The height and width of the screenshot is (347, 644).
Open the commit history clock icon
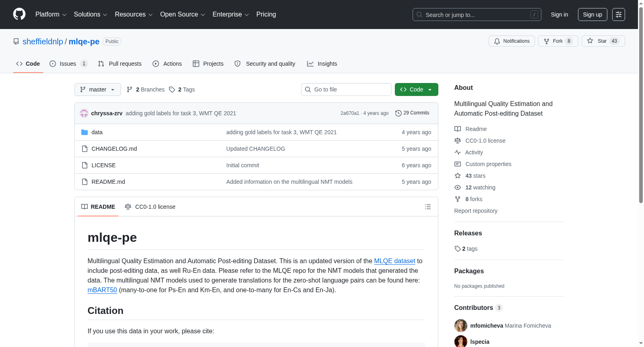click(398, 113)
